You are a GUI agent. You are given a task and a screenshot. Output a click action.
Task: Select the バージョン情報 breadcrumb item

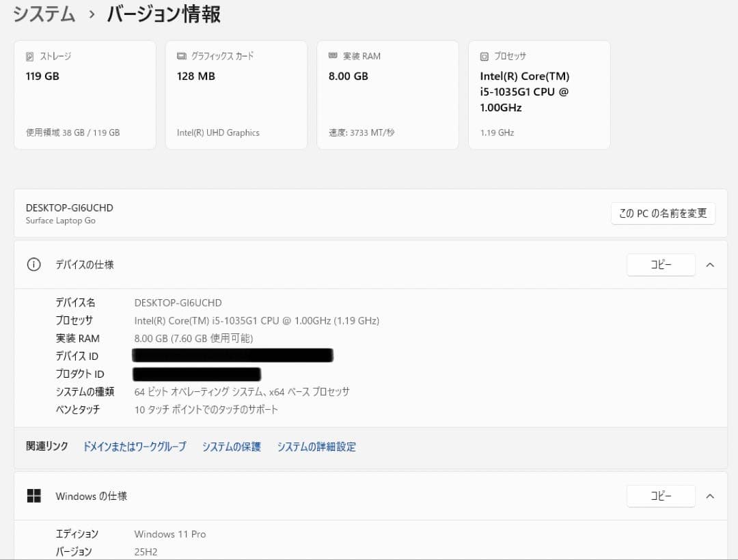pos(163,14)
